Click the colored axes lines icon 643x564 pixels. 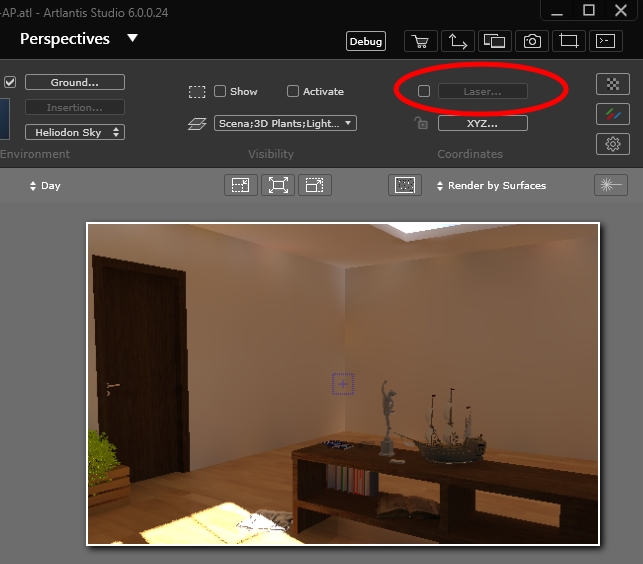tap(613, 114)
